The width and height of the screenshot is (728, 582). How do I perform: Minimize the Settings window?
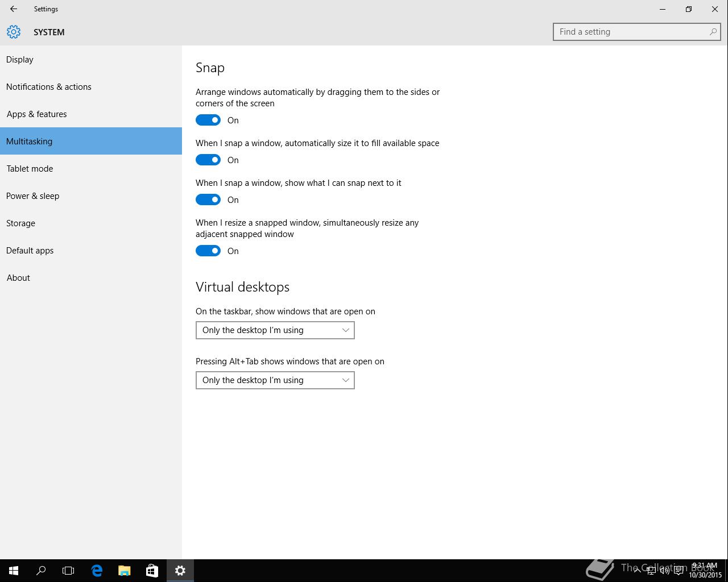click(663, 9)
